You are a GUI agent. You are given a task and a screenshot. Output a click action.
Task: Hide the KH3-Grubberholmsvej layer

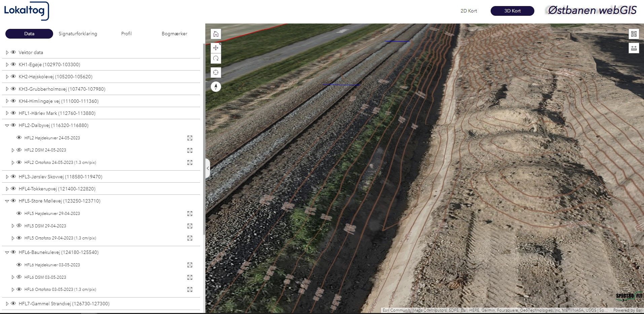point(13,89)
